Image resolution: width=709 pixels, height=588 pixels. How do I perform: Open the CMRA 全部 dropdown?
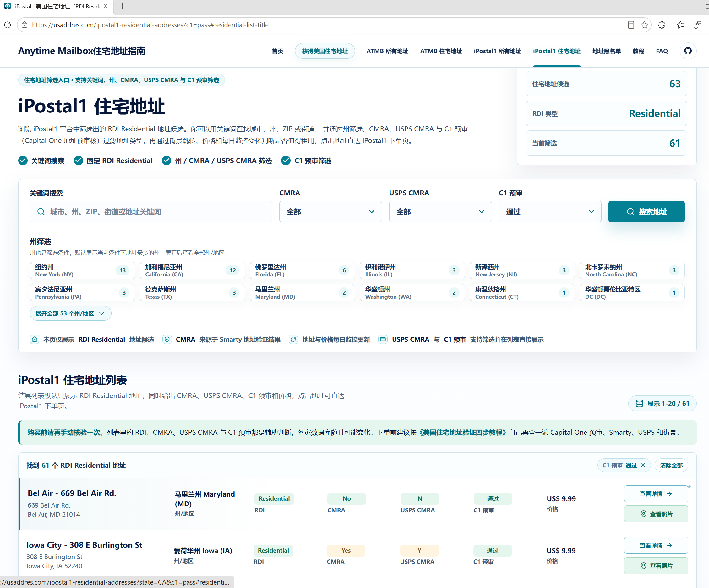[330, 212]
